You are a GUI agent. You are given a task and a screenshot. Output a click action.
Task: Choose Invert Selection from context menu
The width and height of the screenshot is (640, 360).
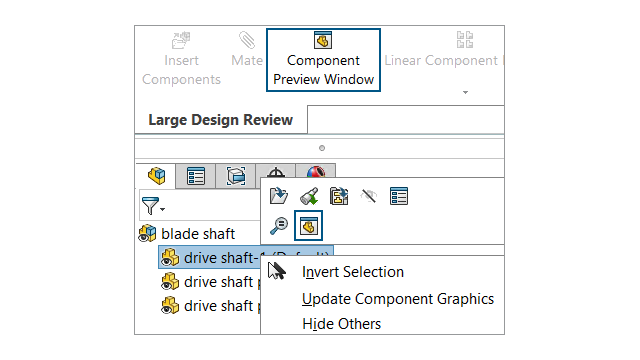tap(353, 272)
